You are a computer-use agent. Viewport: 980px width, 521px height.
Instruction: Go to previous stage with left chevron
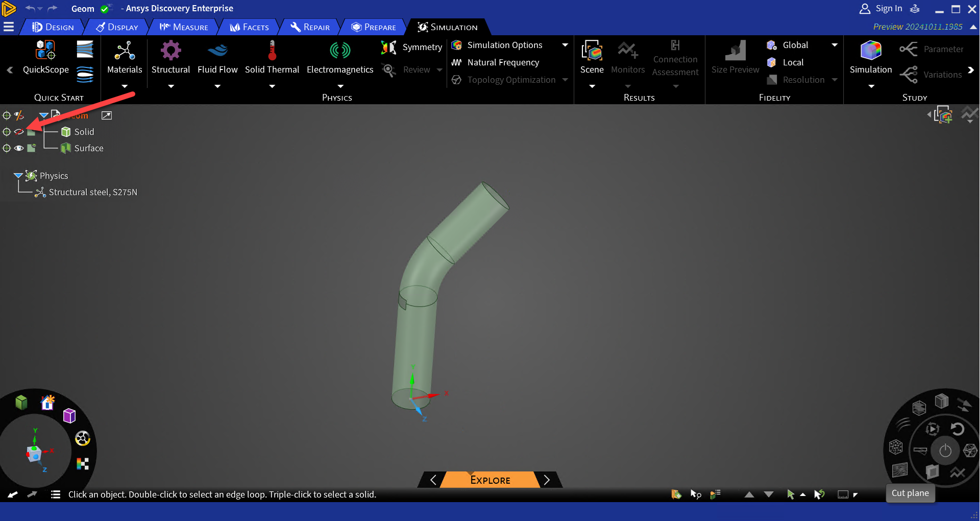[433, 480]
